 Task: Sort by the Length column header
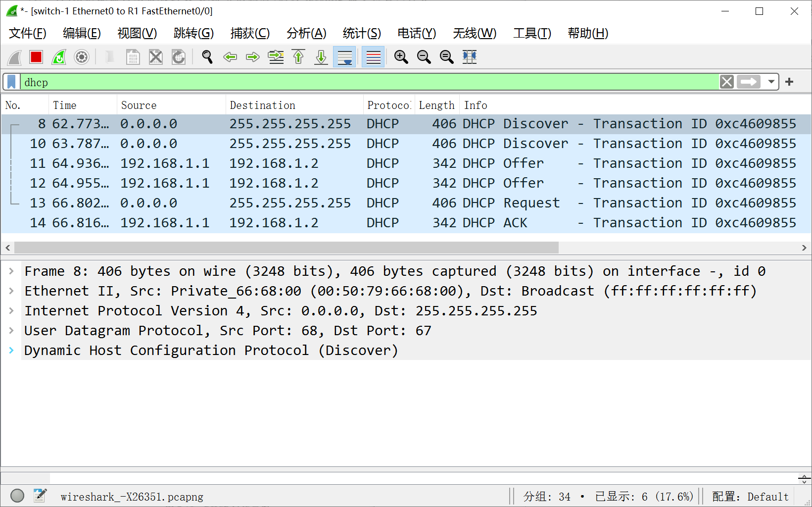(436, 105)
